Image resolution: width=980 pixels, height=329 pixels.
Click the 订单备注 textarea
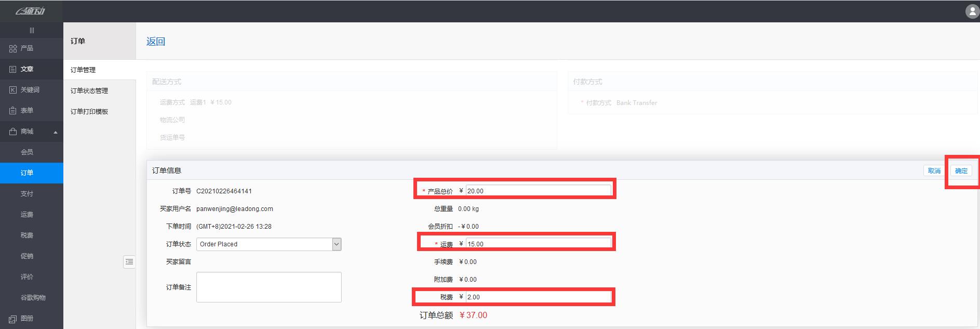(x=269, y=287)
